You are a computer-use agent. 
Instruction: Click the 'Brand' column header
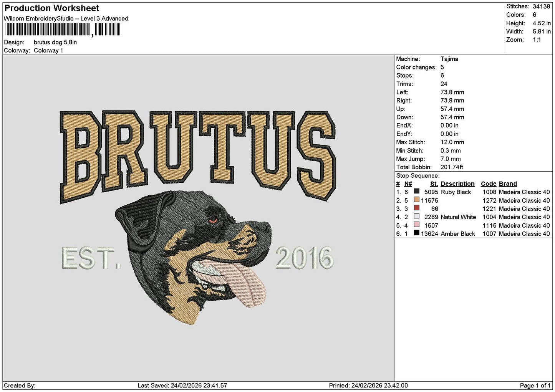[508, 184]
